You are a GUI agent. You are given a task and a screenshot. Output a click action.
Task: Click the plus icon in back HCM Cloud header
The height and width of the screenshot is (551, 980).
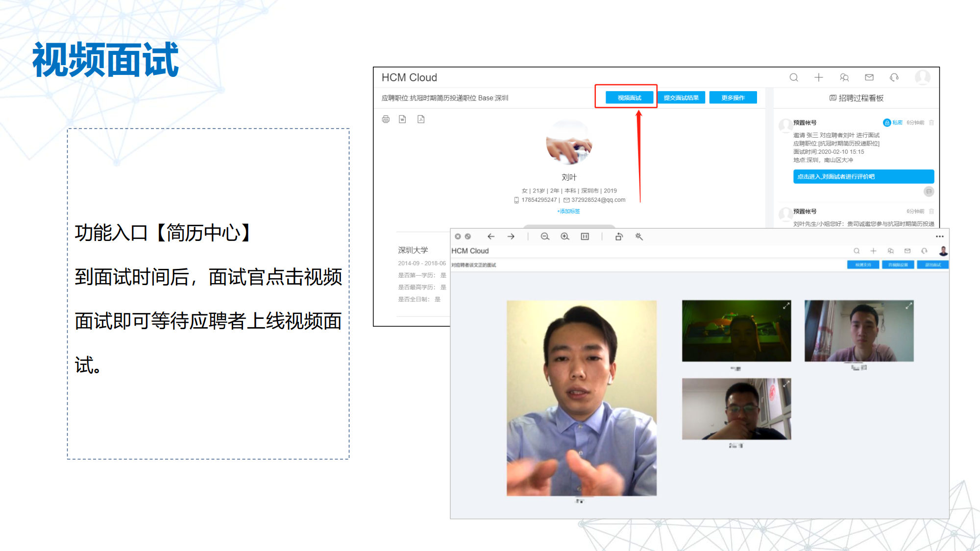pos(819,77)
